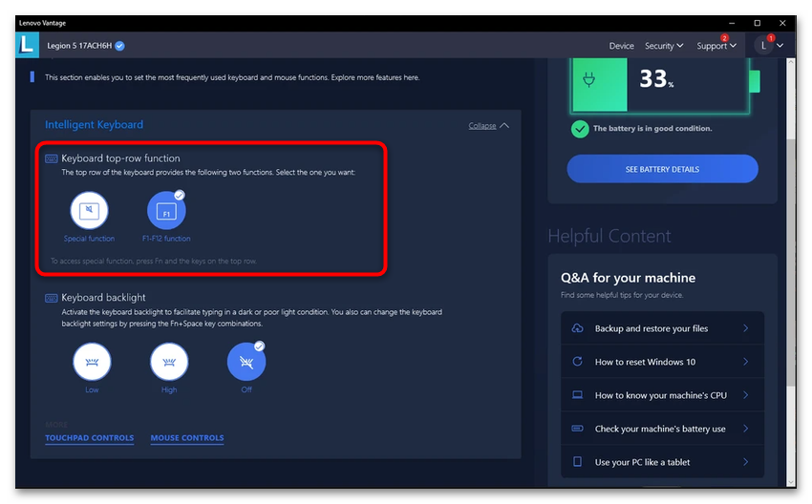Select the Special function keyboard option
Viewport: 812px width, 504px height.
(x=89, y=210)
